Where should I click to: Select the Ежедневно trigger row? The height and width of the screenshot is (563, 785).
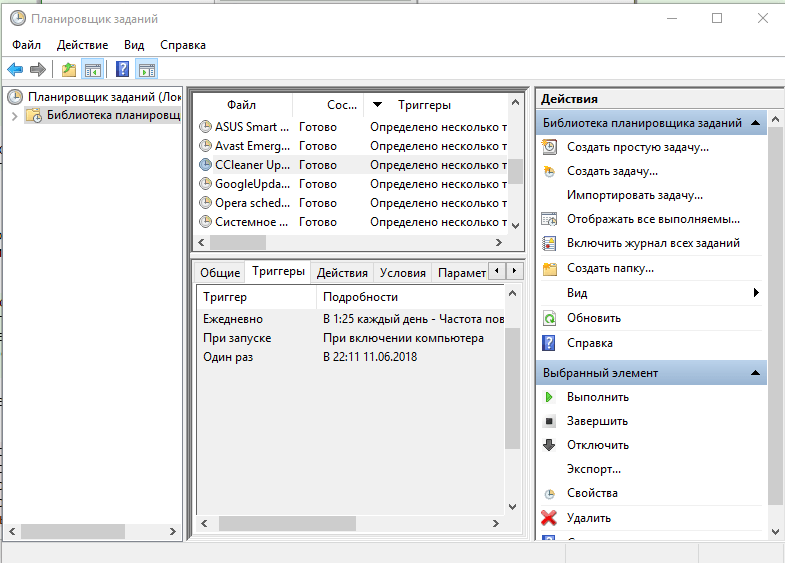coord(350,319)
